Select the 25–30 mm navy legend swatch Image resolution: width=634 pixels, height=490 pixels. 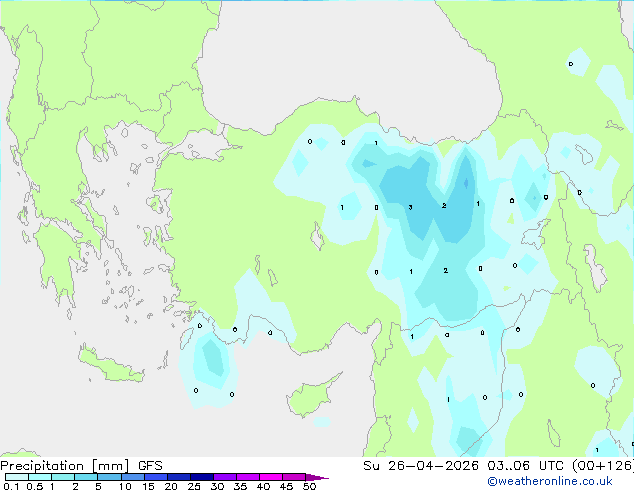click(x=201, y=477)
